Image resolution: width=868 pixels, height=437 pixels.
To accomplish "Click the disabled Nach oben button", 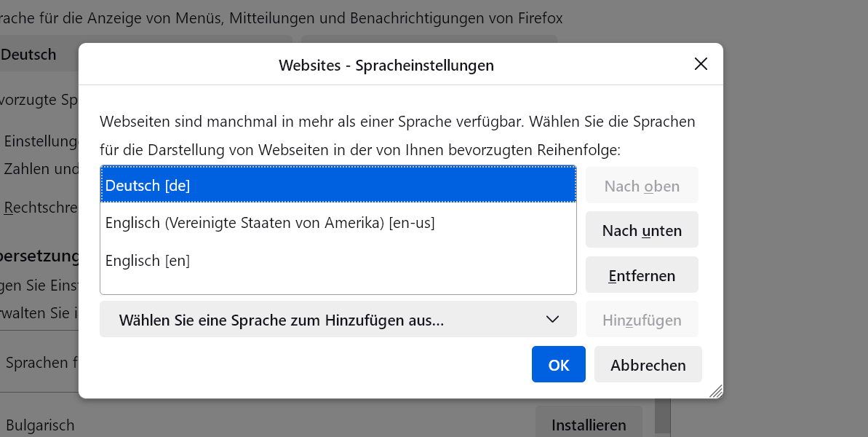I will 642,186.
